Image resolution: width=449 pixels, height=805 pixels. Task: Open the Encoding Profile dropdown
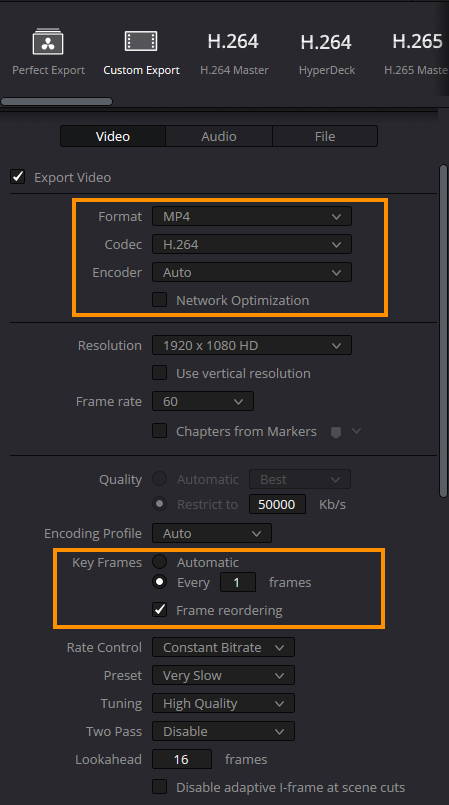coord(211,533)
